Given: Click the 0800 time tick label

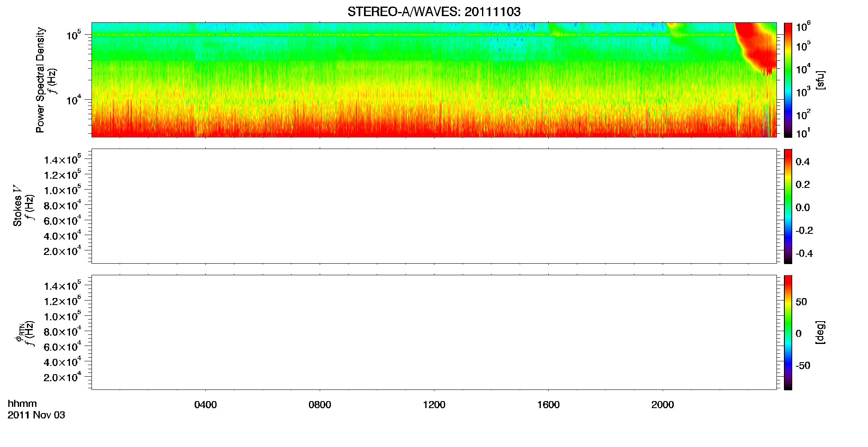Looking at the screenshot, I should coord(320,405).
